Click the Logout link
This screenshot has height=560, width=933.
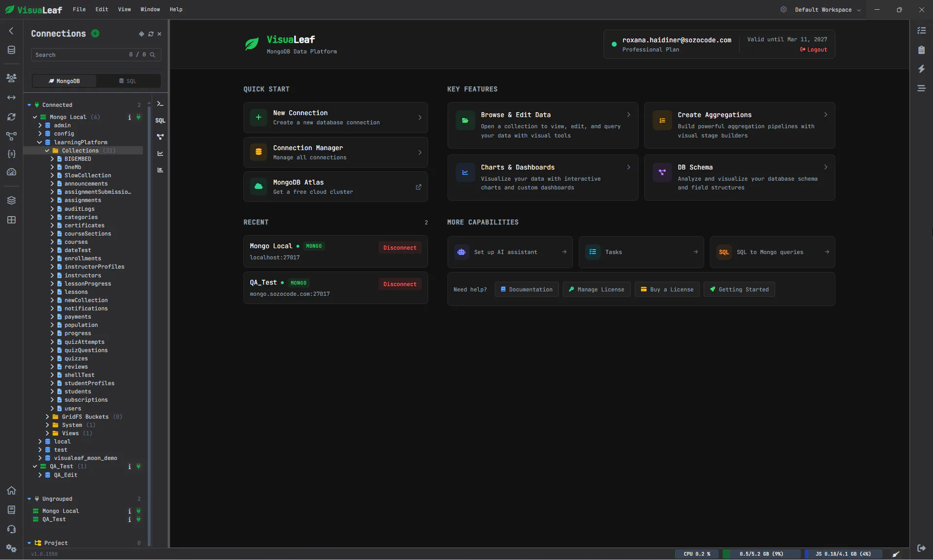pos(814,50)
